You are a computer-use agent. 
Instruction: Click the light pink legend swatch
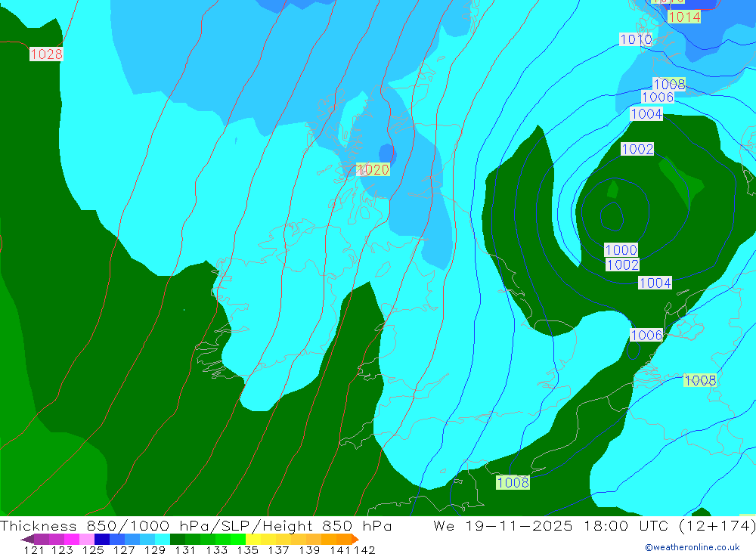87,539
